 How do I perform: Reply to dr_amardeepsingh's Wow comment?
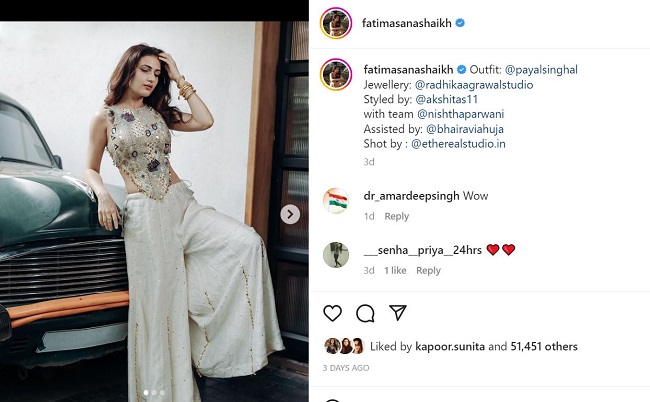click(397, 217)
